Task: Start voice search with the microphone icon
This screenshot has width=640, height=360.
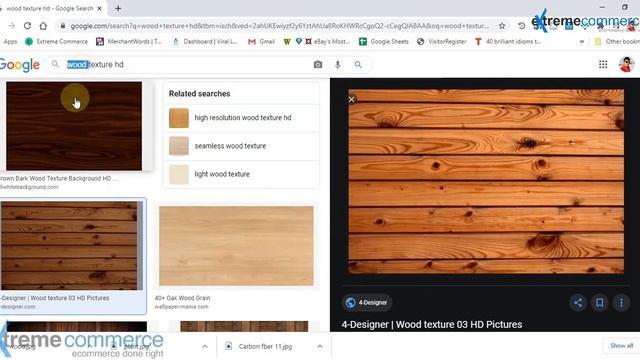Action: coord(338,64)
